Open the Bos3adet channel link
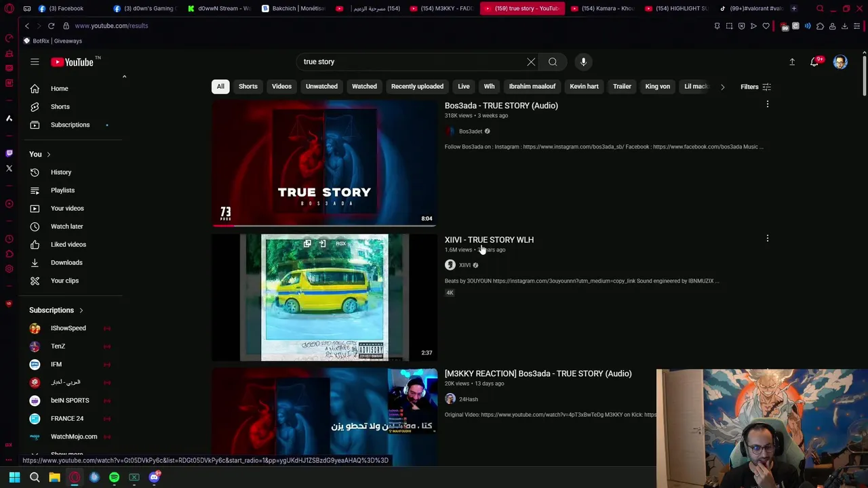The image size is (868, 488). pos(470,131)
